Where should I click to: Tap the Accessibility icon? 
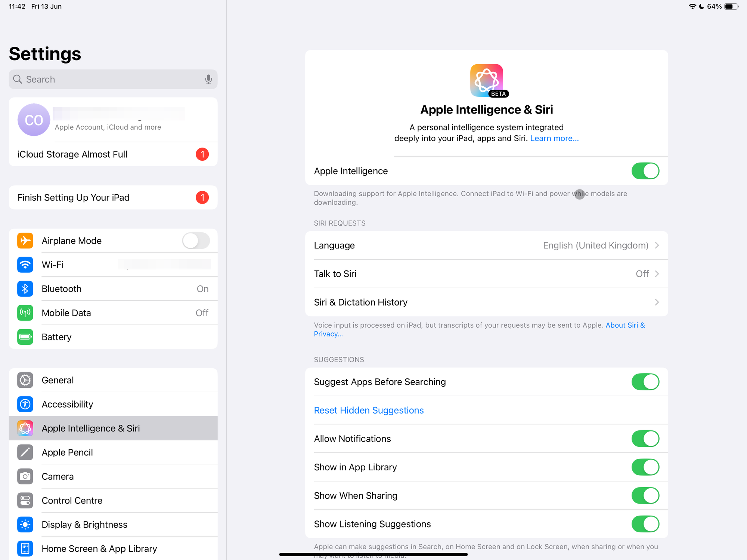(25, 404)
